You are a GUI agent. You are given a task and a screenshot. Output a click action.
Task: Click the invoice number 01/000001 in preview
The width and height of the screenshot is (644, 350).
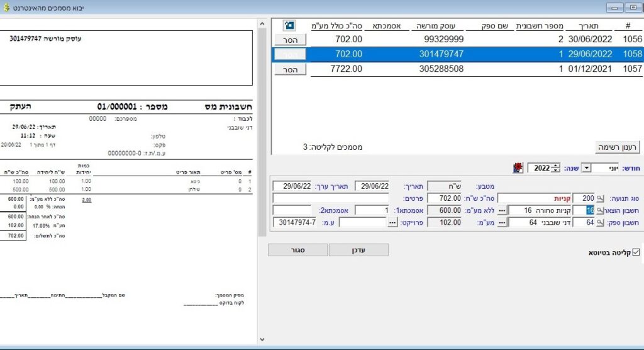(x=116, y=107)
